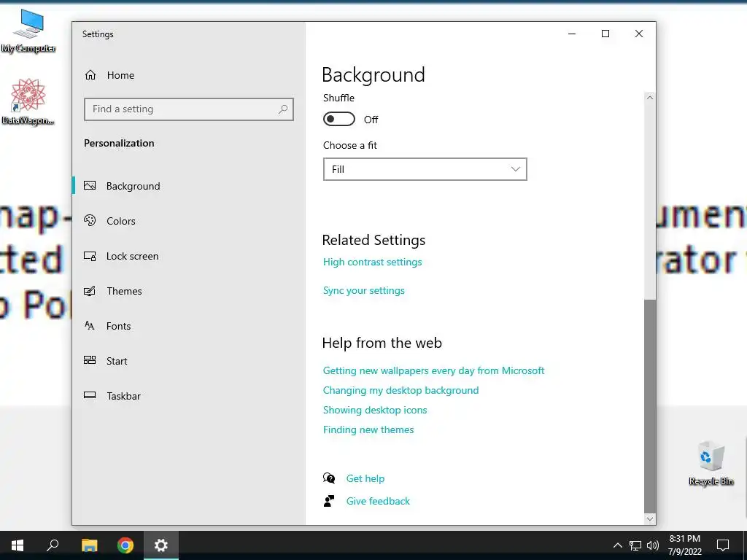747x560 pixels.
Task: Launch Google Chrome from the taskbar
Action: tap(125, 545)
